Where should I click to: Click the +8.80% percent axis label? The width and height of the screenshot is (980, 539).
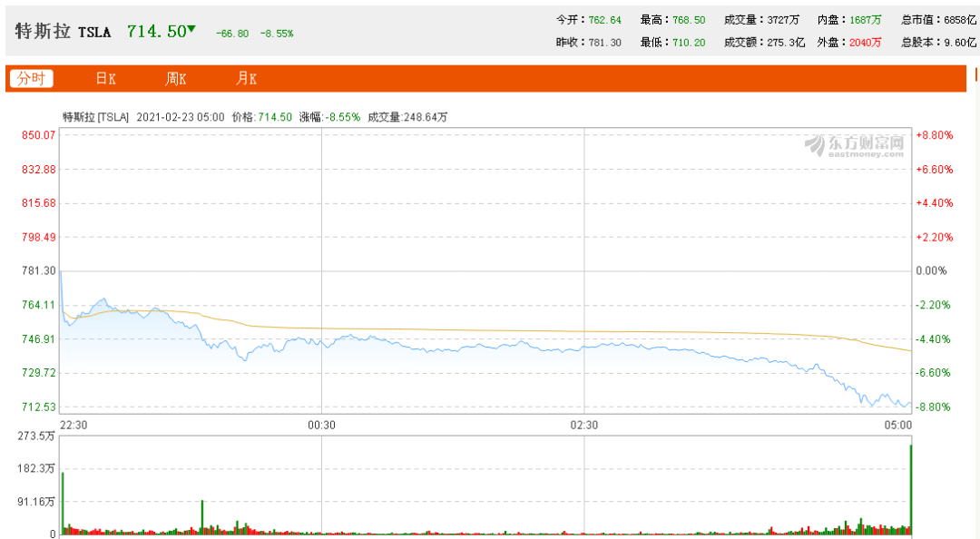935,135
